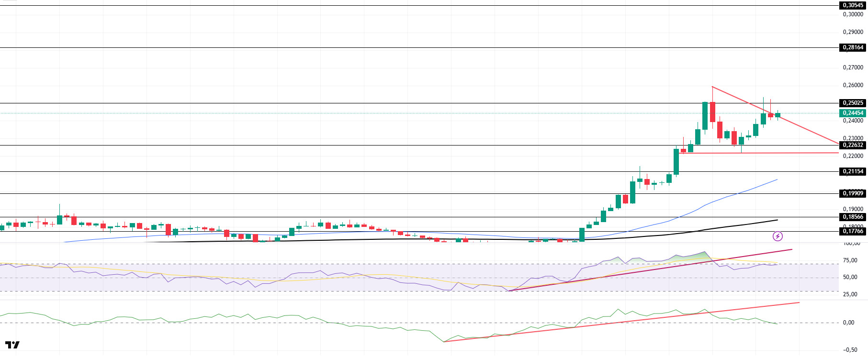Click the 0,27000 axis tick value
This screenshot has width=868, height=359.
(x=853, y=67)
